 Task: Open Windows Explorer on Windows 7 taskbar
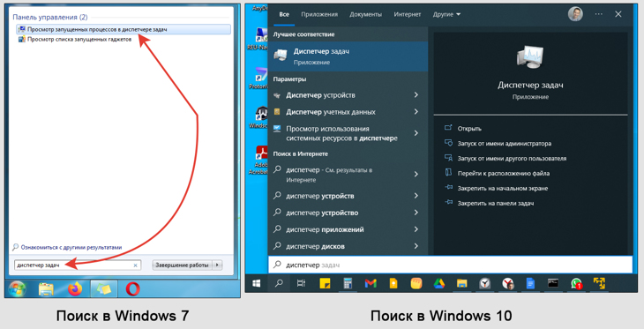point(46,289)
